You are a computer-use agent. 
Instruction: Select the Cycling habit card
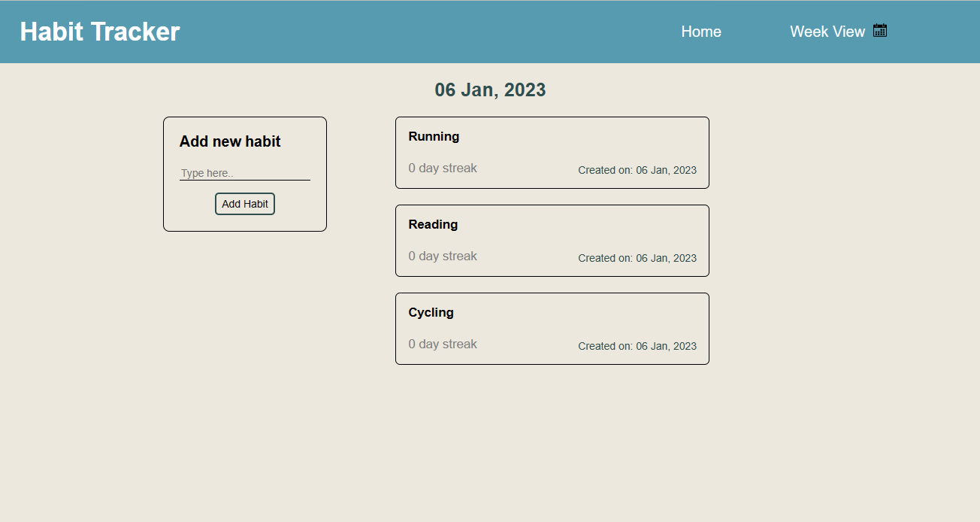click(552, 329)
